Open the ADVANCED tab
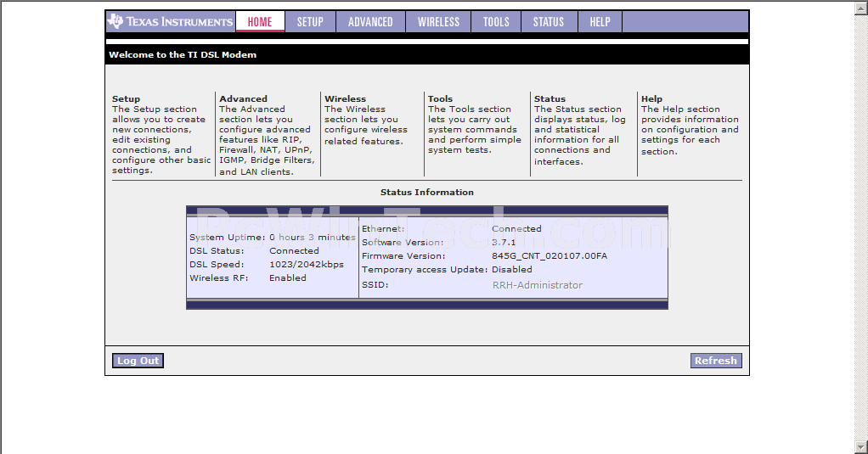 (x=370, y=21)
